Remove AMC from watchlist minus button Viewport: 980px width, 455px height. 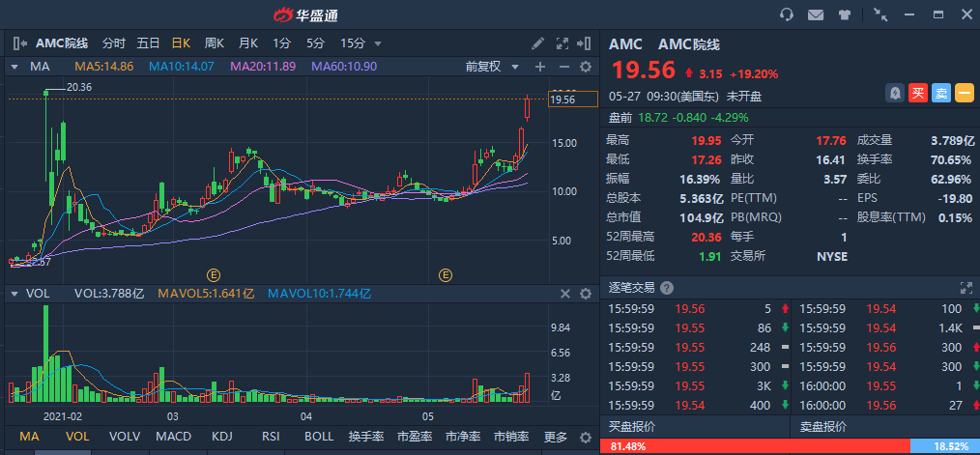click(965, 93)
